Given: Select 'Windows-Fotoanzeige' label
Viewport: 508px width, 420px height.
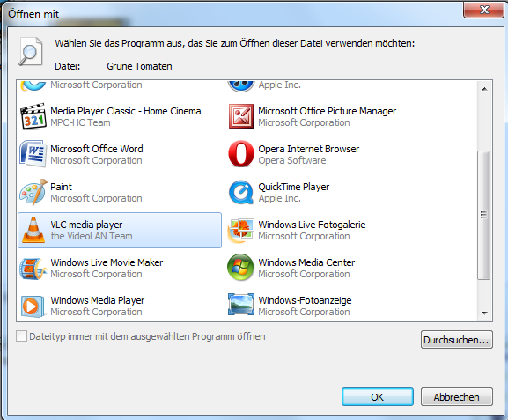Looking at the screenshot, I should coord(305,300).
